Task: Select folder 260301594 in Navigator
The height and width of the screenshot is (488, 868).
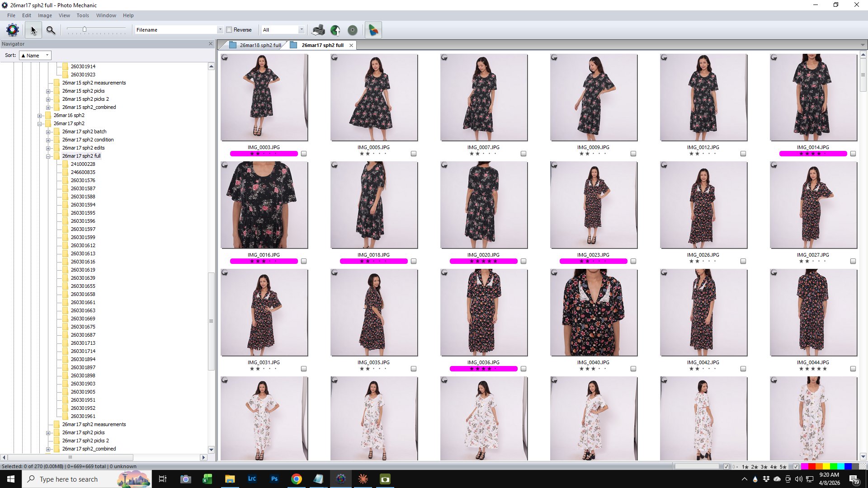Action: pos(83,205)
